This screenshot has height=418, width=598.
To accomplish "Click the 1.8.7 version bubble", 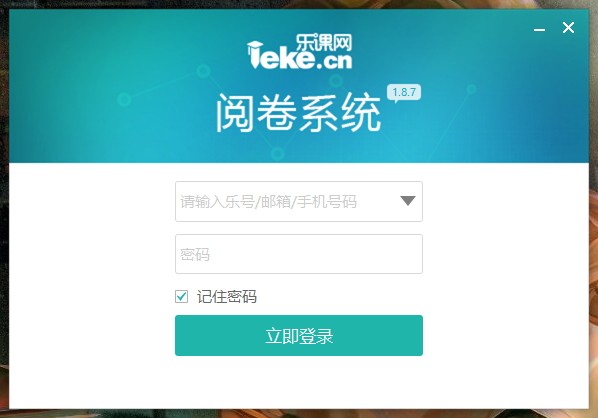I will (x=404, y=93).
